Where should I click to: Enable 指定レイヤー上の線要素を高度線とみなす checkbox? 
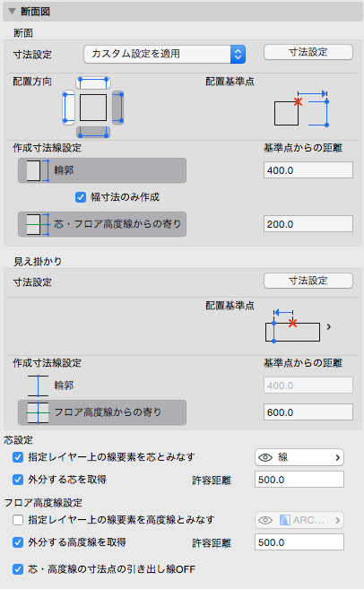pyautogui.click(x=18, y=520)
